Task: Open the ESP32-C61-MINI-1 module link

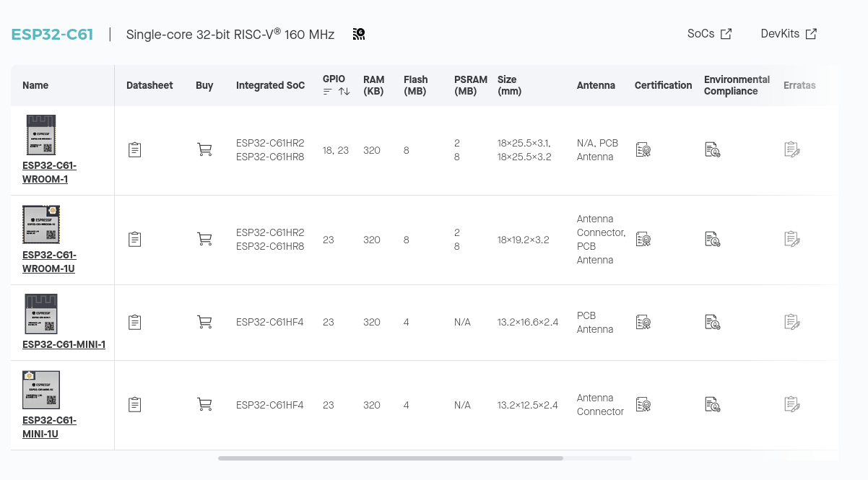Action: [64, 344]
